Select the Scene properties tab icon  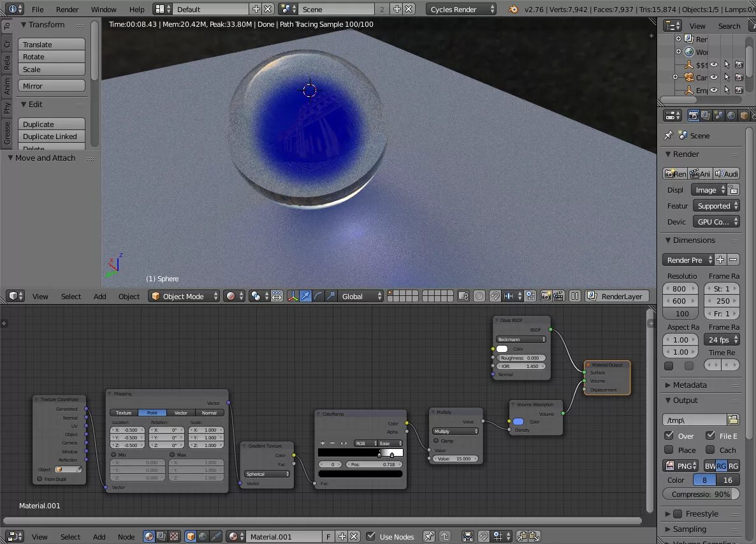pyautogui.click(x=718, y=115)
